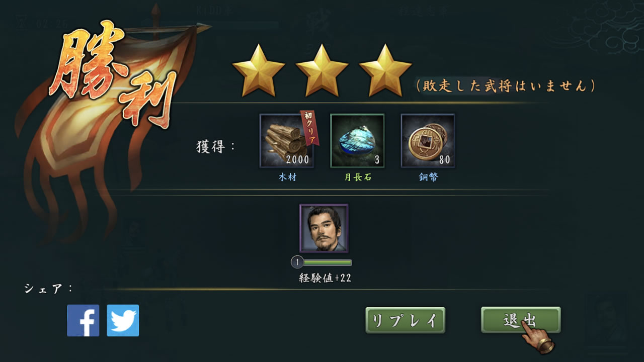This screenshot has height=362, width=644.
Task: Click the general's green experience bar
Action: 327,262
